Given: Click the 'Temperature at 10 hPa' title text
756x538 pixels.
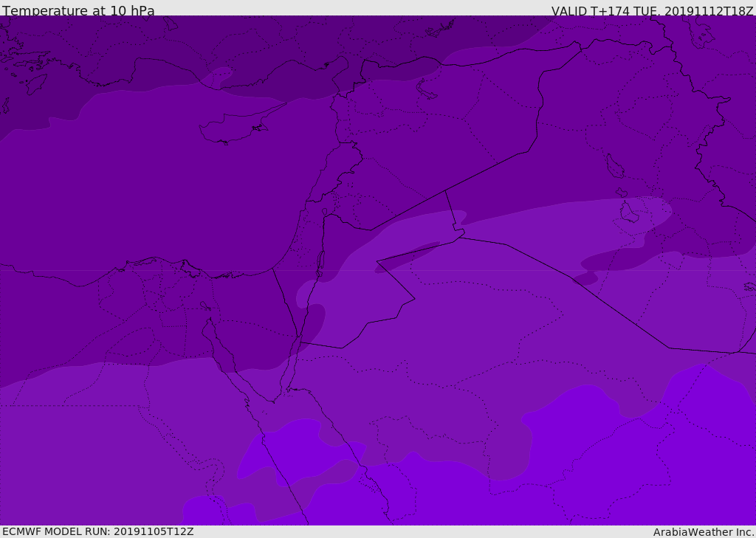Looking at the screenshot, I should (78, 10).
